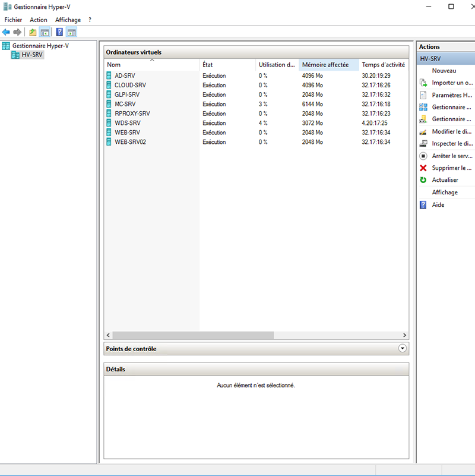This screenshot has height=476, width=475.
Task: Select the WEB-SRV02 row name
Action: pos(130,142)
